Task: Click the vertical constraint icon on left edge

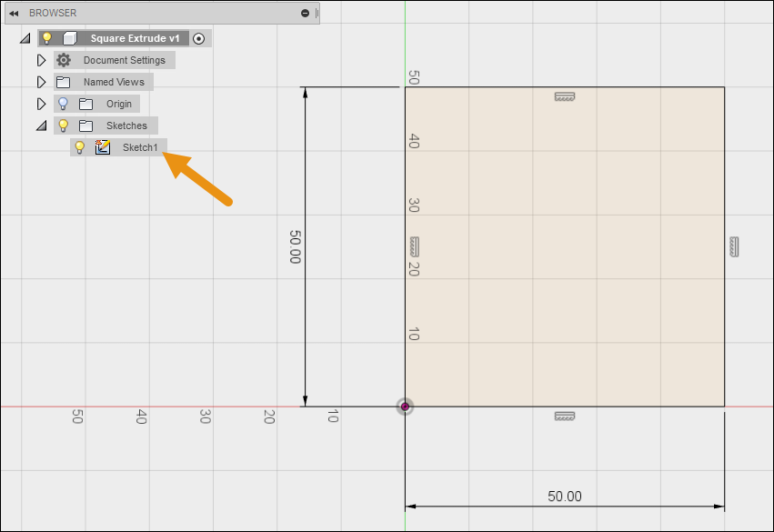Action: click(415, 246)
